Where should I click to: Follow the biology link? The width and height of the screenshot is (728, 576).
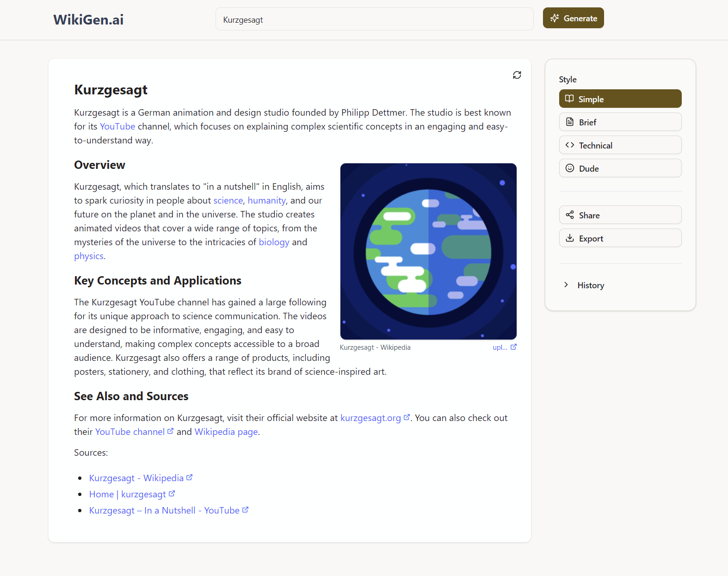274,242
